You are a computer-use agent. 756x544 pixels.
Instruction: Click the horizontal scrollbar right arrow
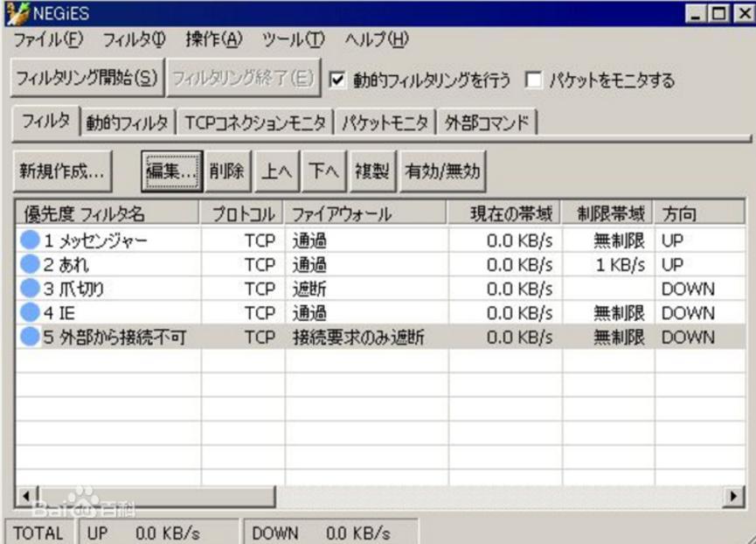click(733, 496)
